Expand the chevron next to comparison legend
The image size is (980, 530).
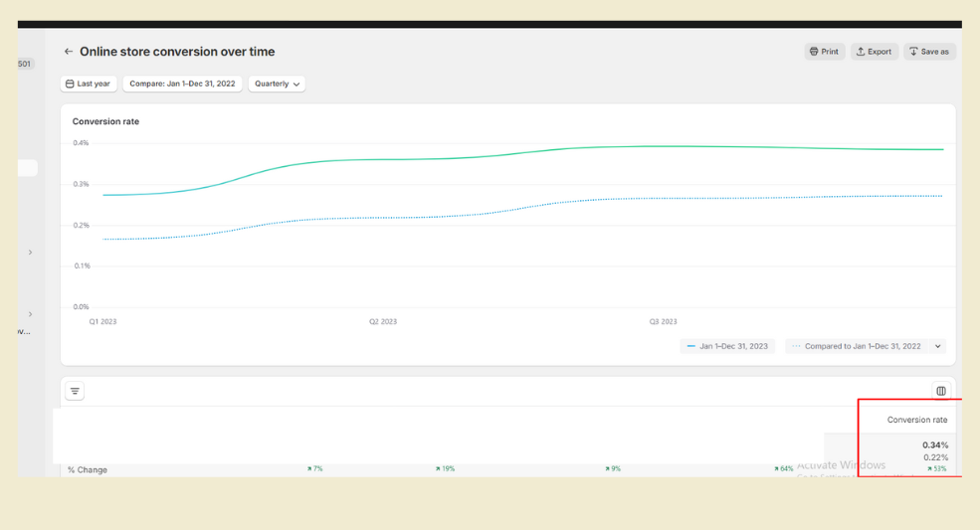click(937, 346)
